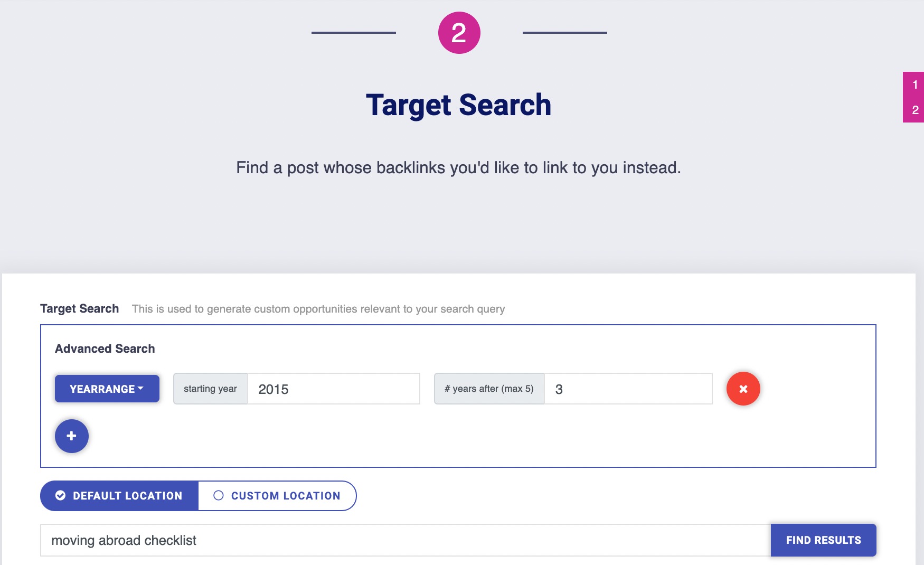Click the Advanced Search label
Screen dimensions: 924x565
(x=103, y=348)
